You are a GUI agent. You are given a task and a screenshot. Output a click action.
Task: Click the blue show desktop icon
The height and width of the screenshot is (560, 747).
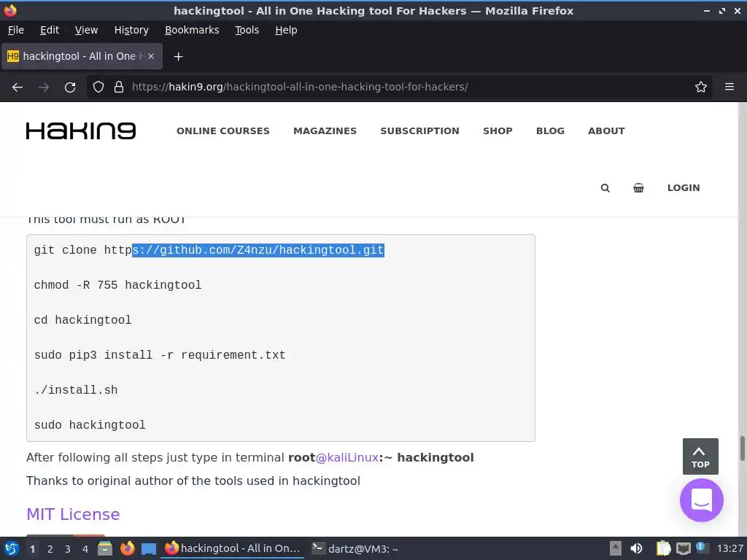pos(149,548)
